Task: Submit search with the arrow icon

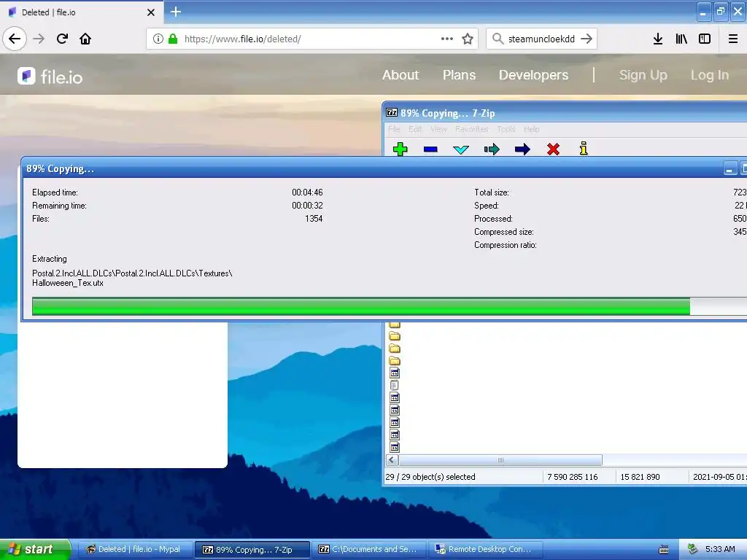Action: [587, 39]
